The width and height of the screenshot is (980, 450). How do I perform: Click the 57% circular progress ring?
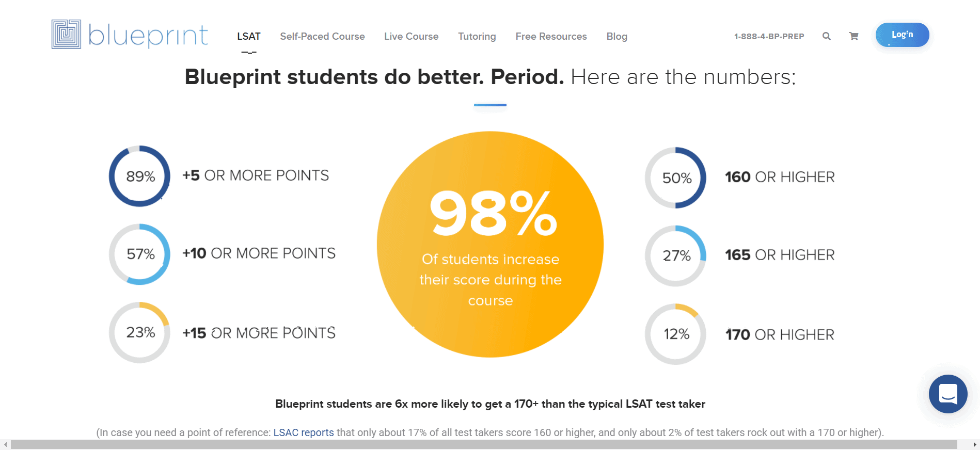[x=139, y=254]
